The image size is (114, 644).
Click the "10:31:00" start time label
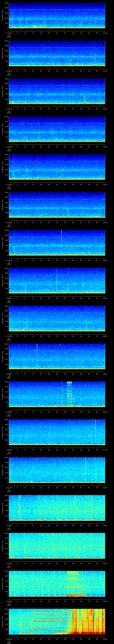coord(9,487)
